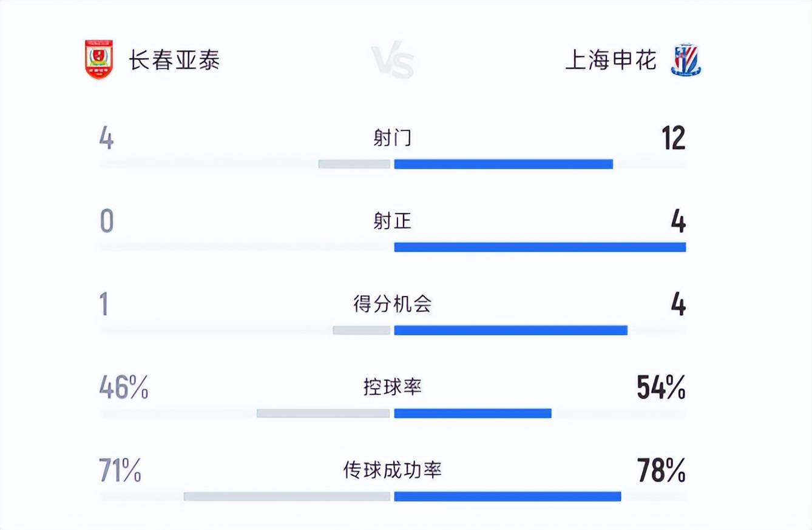Image resolution: width=812 pixels, height=530 pixels.
Task: Click the Shanghai Shenhua team crest
Action: pos(686,60)
